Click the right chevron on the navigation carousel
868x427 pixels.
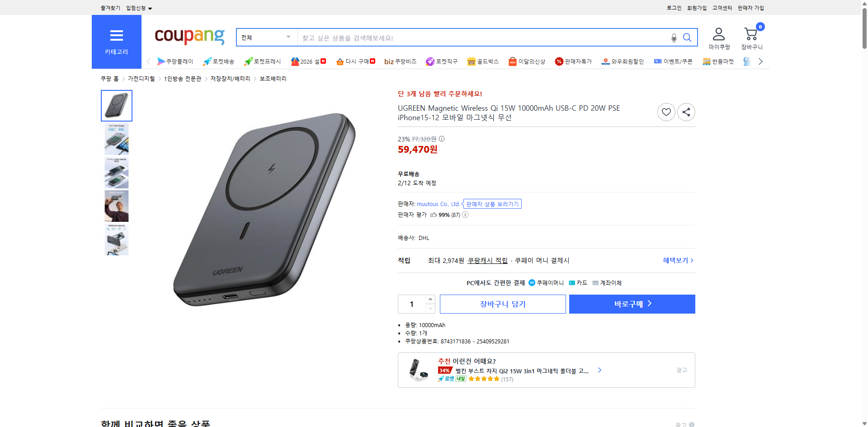[760, 61]
